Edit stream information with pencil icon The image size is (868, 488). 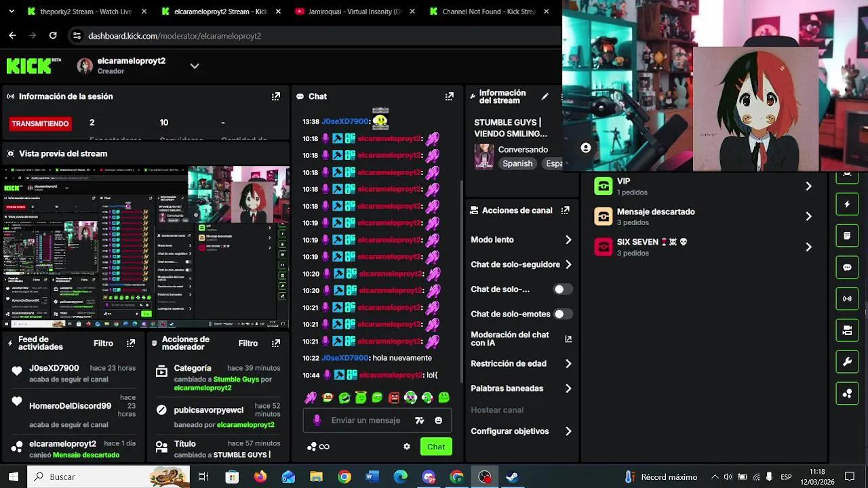tap(545, 96)
